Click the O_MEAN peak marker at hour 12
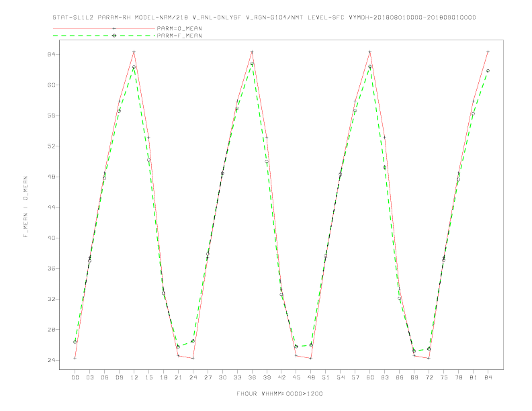 coord(134,52)
